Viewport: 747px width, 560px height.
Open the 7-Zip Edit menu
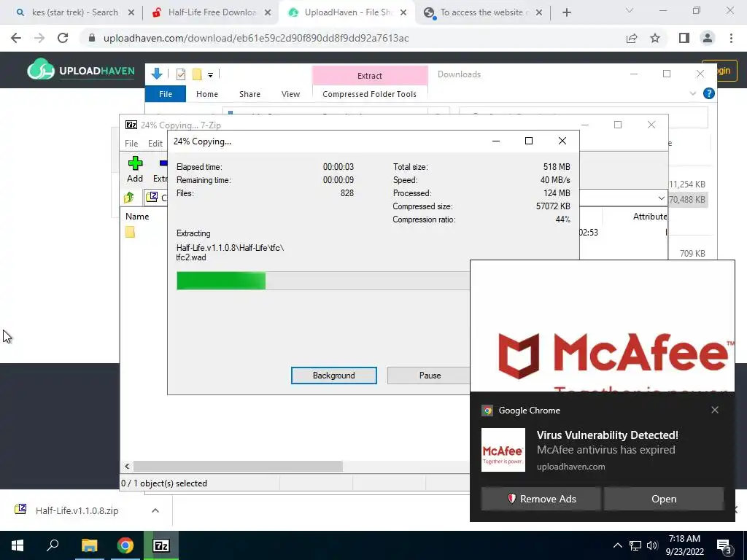point(155,144)
